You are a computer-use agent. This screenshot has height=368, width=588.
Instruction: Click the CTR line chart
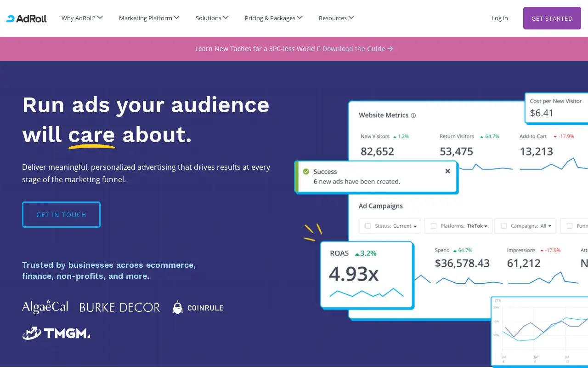tap(540, 331)
